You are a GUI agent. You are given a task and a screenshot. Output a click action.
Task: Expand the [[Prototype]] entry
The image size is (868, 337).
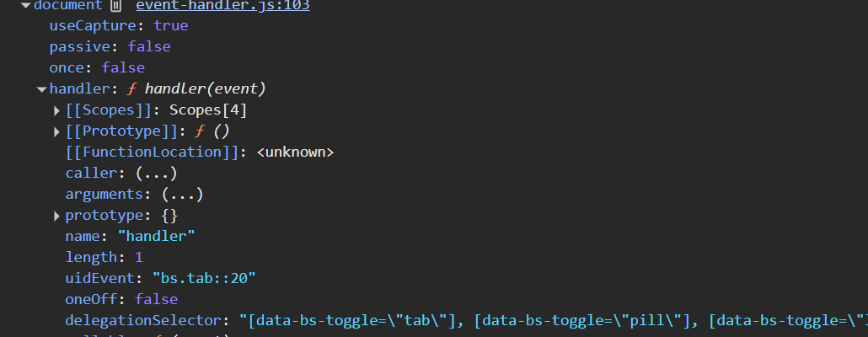(56, 131)
